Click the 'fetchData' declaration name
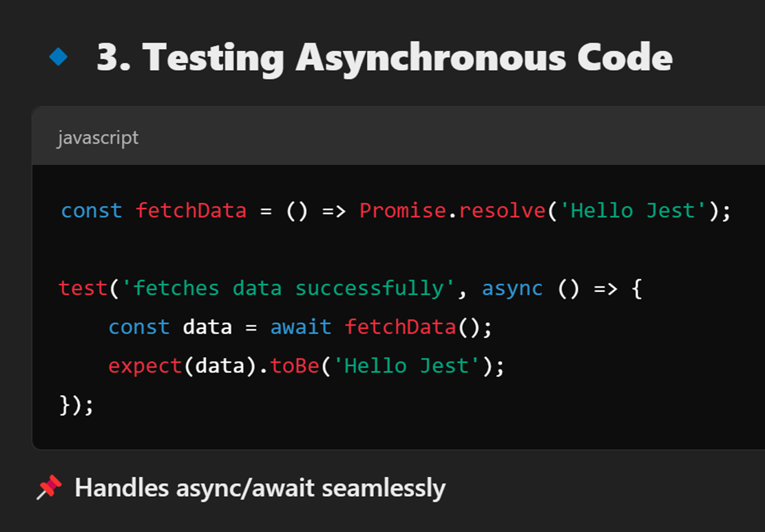 tap(191, 211)
